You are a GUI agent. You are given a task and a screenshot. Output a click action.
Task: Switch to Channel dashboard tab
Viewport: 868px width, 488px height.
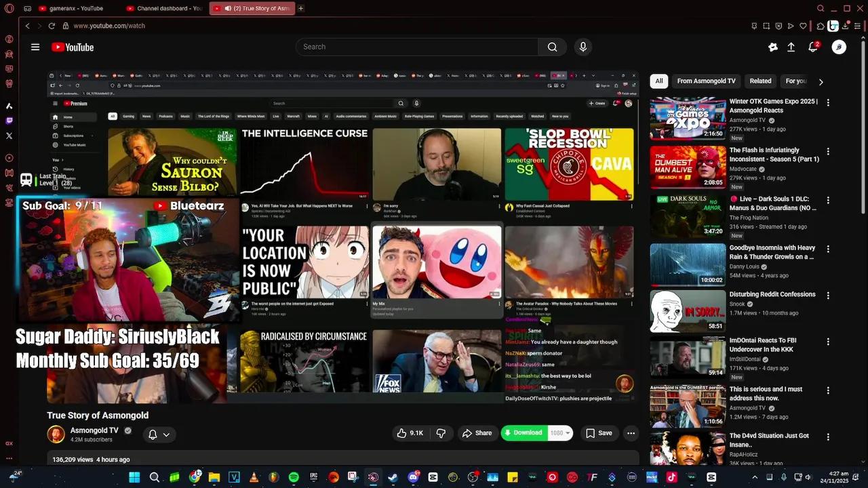(x=165, y=8)
